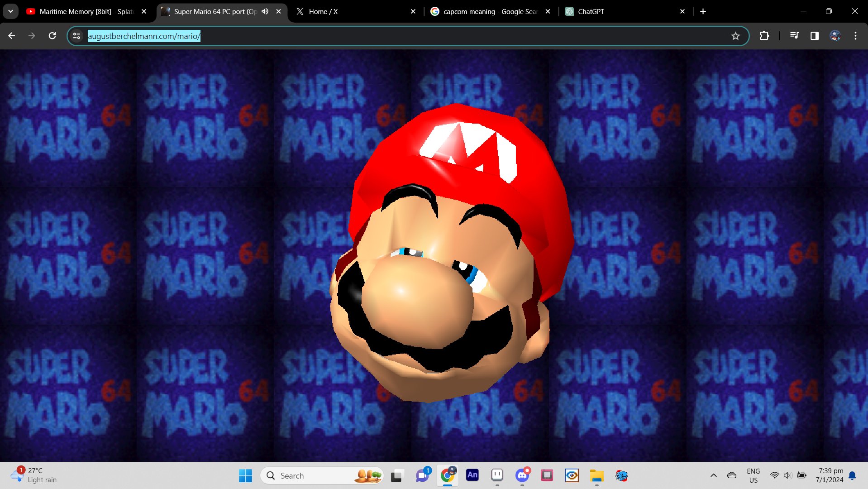Open the Chrome profile avatar
This screenshot has width=868, height=489.
[835, 36]
